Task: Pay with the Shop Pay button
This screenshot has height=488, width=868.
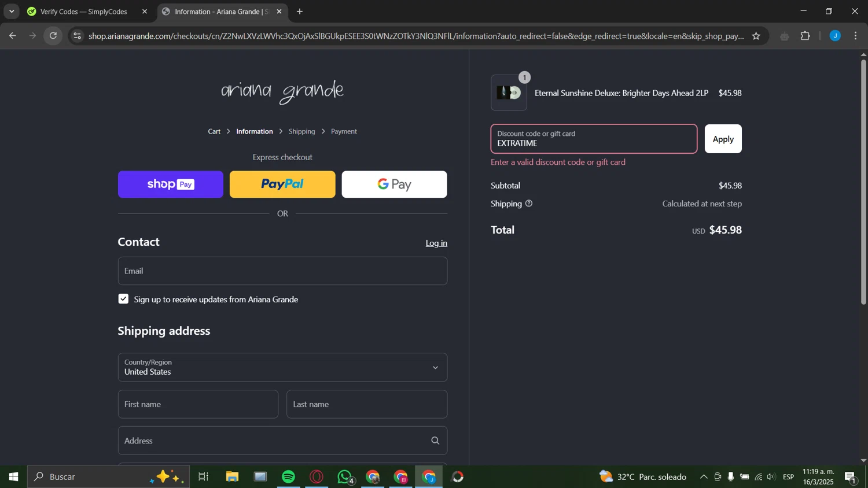Action: 171,184
